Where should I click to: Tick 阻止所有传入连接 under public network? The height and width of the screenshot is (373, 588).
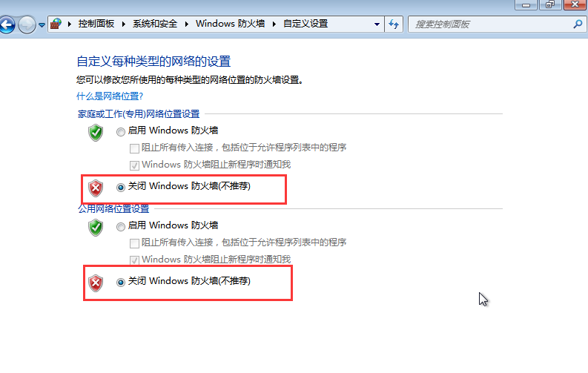point(134,243)
